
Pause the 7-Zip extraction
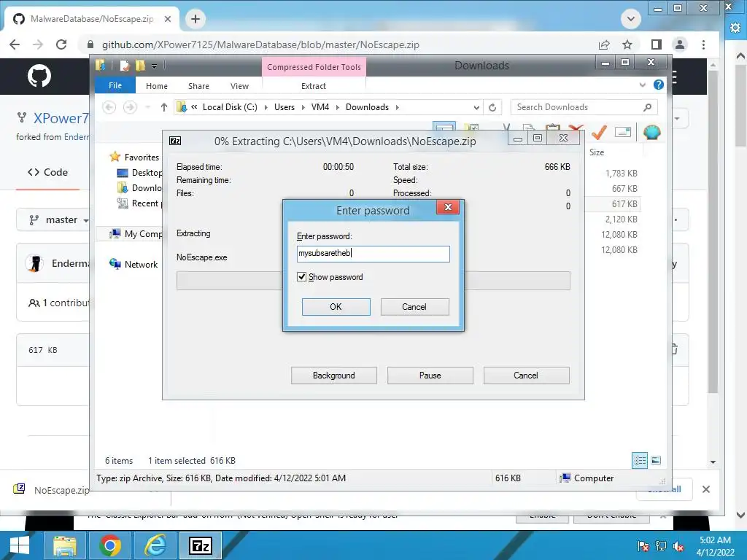430,376
